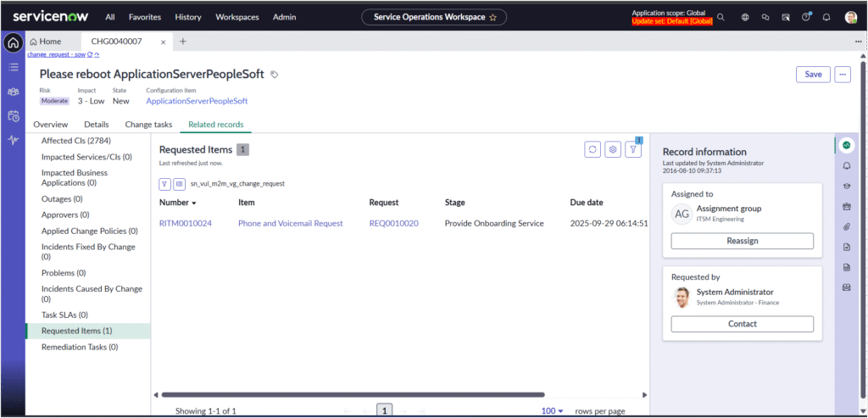Open the RITM0010024 record link
This screenshot has width=868, height=418.
[185, 224]
